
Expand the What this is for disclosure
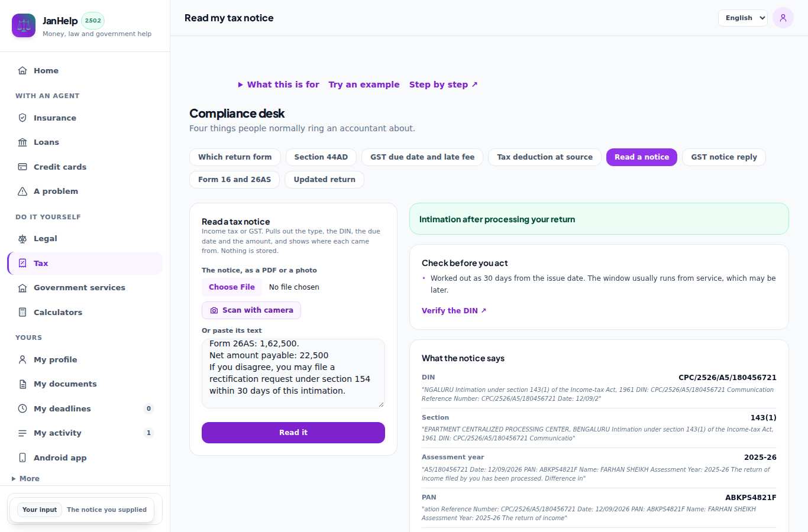click(279, 85)
